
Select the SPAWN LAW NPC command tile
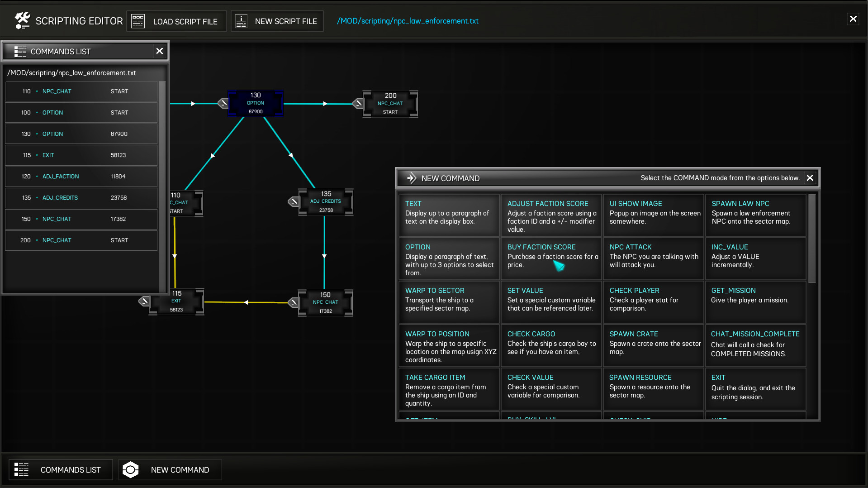pyautogui.click(x=755, y=215)
